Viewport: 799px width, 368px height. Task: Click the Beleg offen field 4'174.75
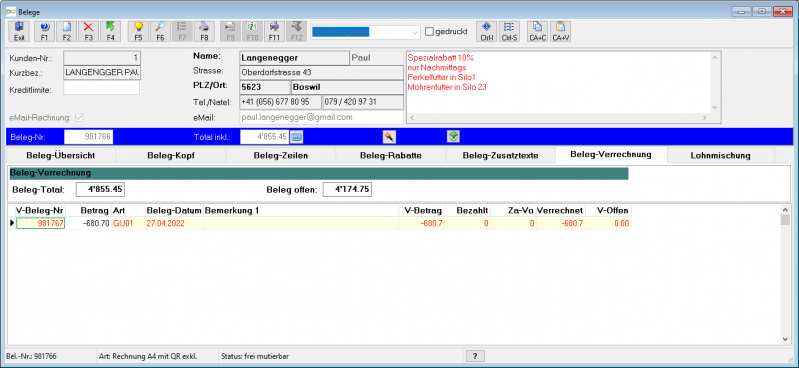pyautogui.click(x=347, y=190)
